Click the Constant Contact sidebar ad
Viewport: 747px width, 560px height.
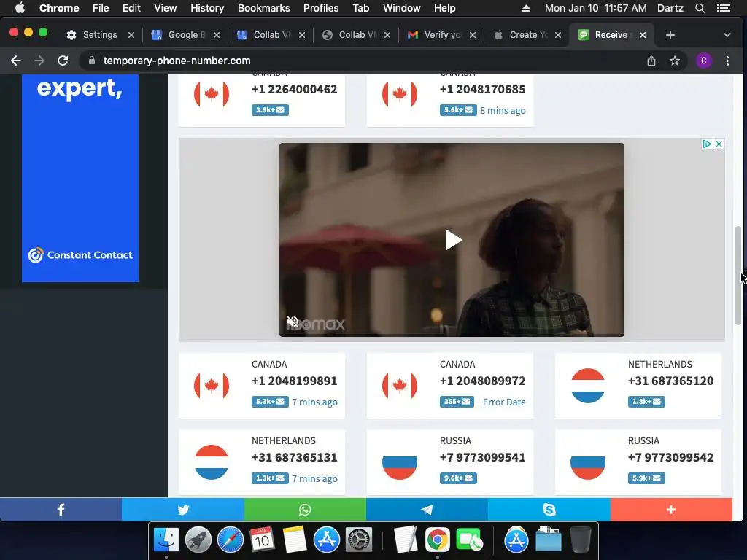(x=80, y=178)
